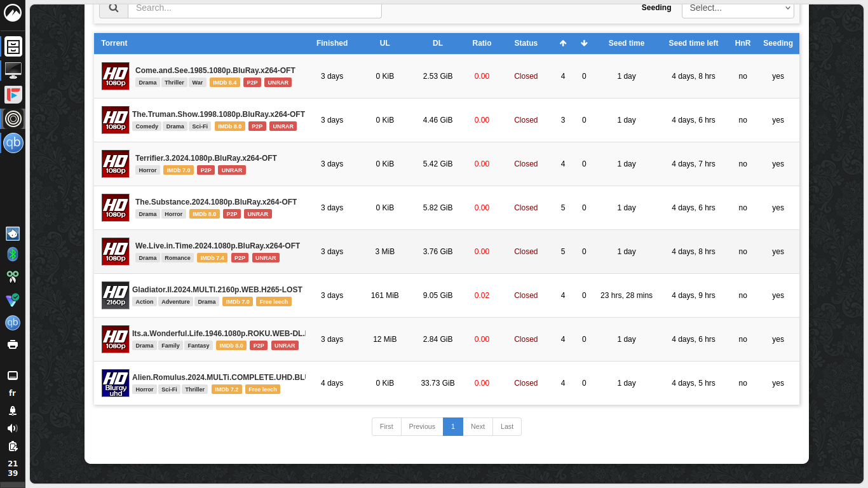
Task: Click the HD 2160p icon for Gladiator II
Action: coord(116,295)
